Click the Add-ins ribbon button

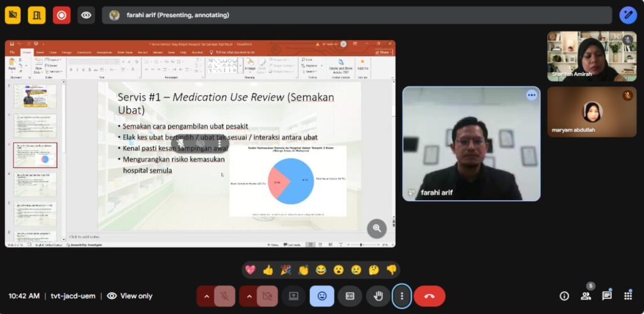point(363,65)
